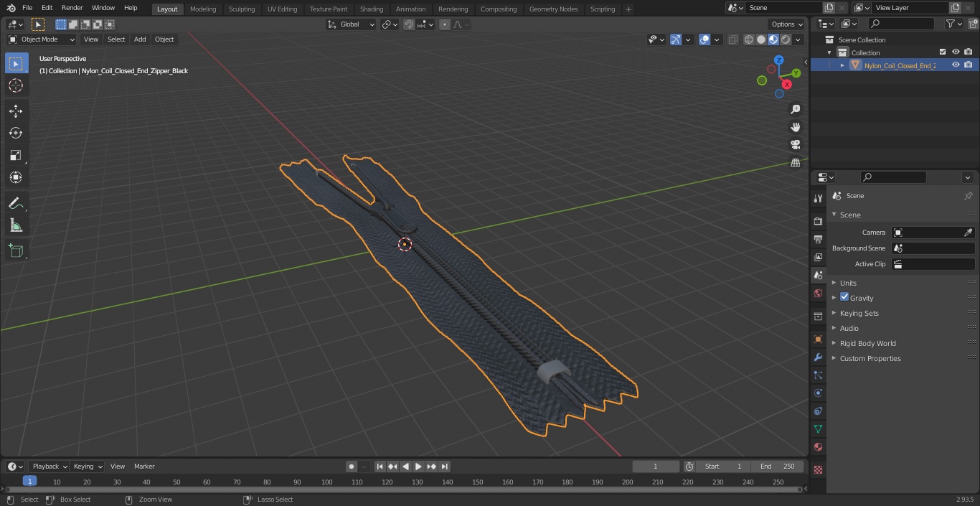Activate the Transform tool
The height and width of the screenshot is (506, 980).
(16, 178)
